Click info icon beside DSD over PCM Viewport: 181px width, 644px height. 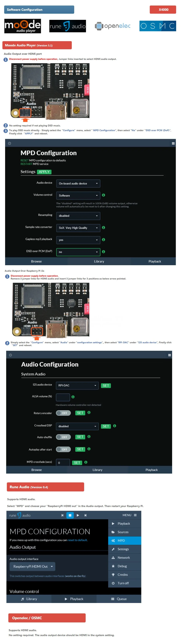[x=103, y=252]
